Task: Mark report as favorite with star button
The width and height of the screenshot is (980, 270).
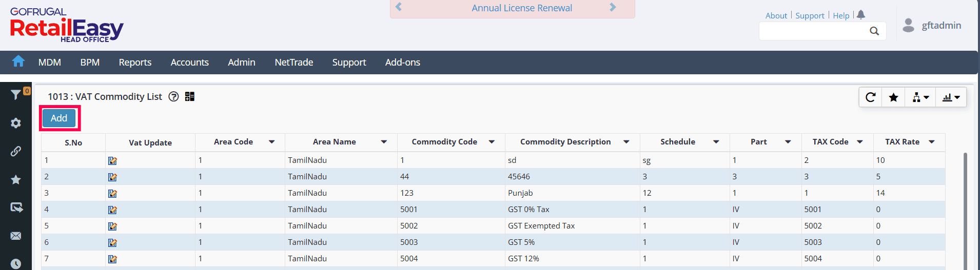Action: click(x=893, y=97)
